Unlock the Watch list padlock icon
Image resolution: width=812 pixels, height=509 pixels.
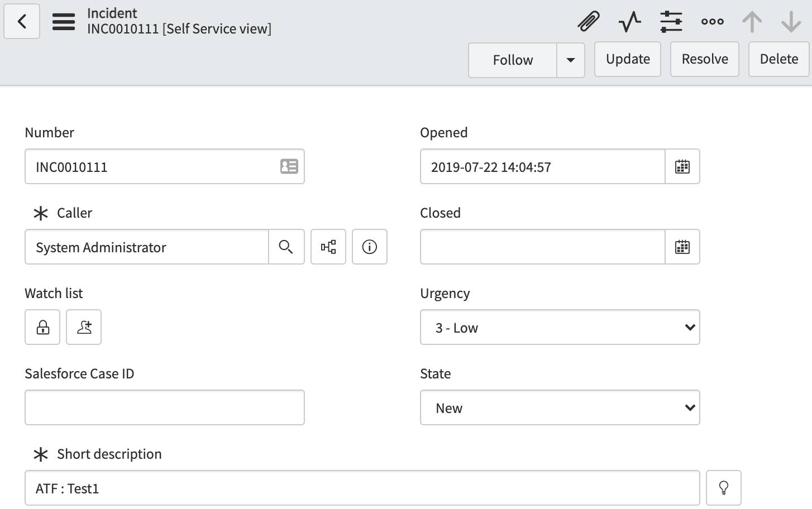[x=42, y=327]
